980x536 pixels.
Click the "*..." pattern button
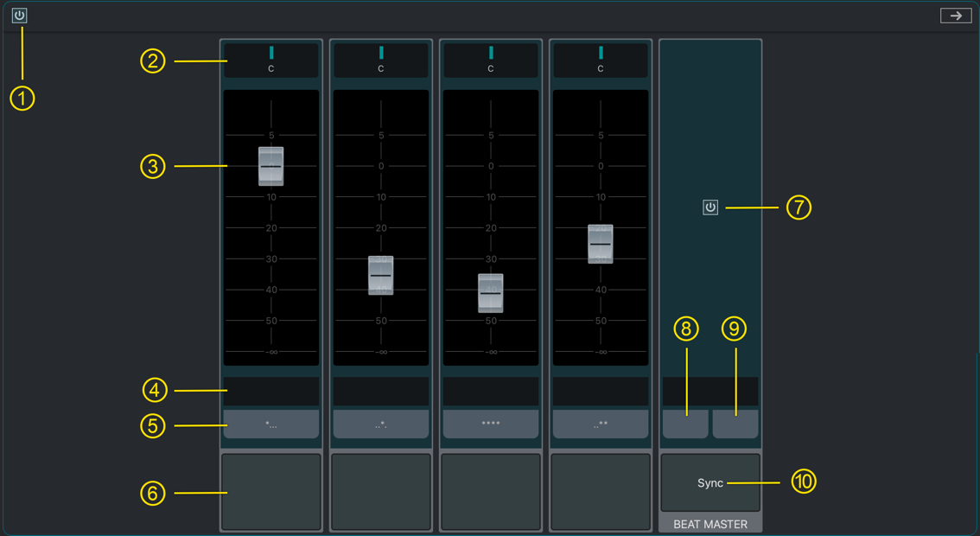click(x=271, y=424)
